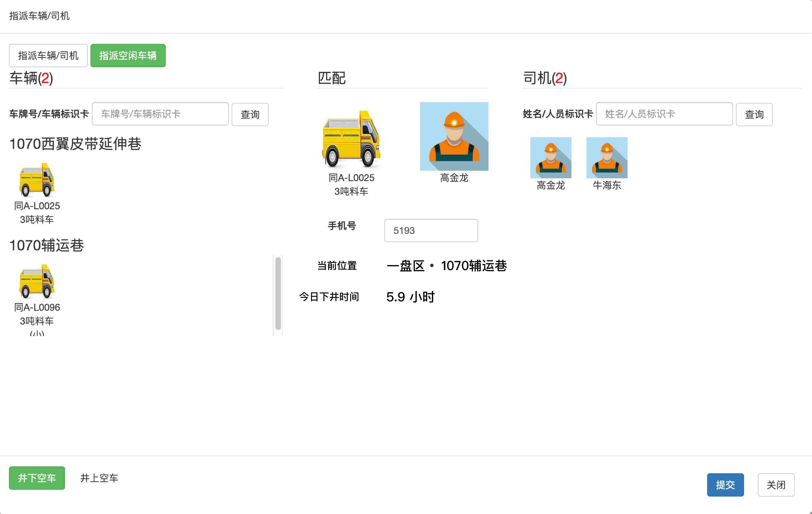Focus the 车牌号/车辆标识卡 input field
Screen dimensions: 812x514
[x=160, y=114]
